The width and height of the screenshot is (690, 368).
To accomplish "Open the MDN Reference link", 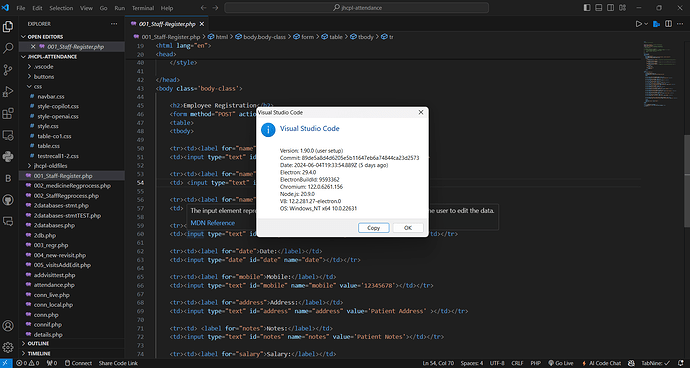I will (x=213, y=223).
